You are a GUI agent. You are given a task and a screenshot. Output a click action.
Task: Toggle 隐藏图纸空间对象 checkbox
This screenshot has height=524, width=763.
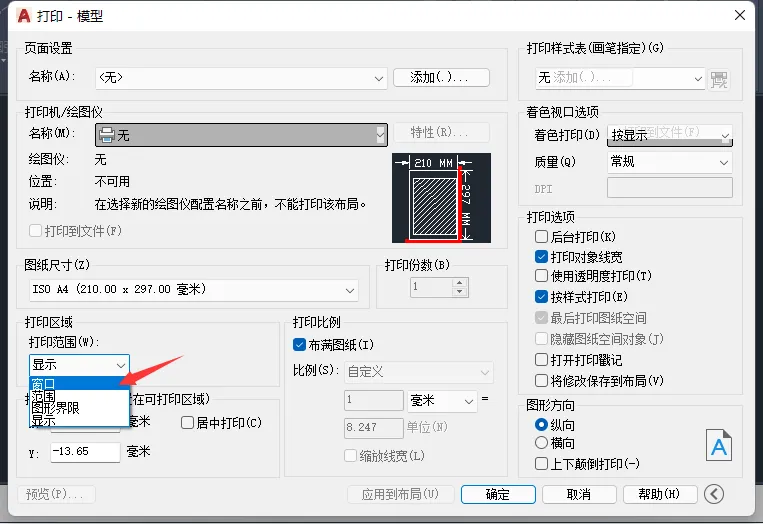click(x=541, y=339)
